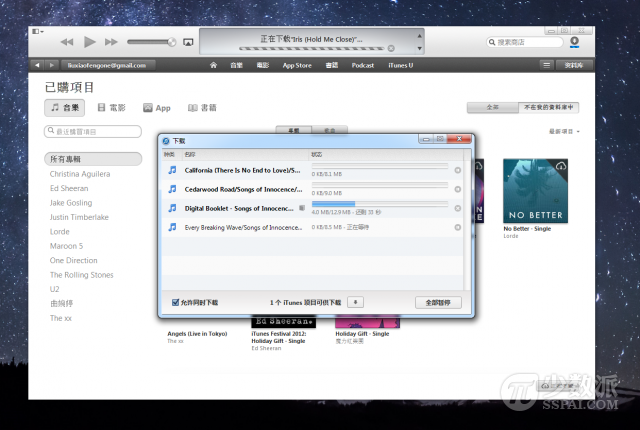Open the 電影 store section
This screenshot has width=640, height=430.
click(x=262, y=65)
